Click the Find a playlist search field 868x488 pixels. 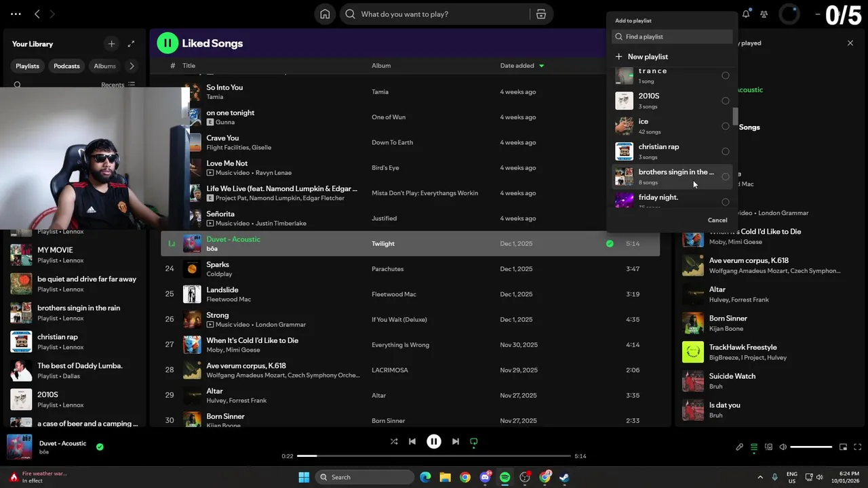point(672,37)
